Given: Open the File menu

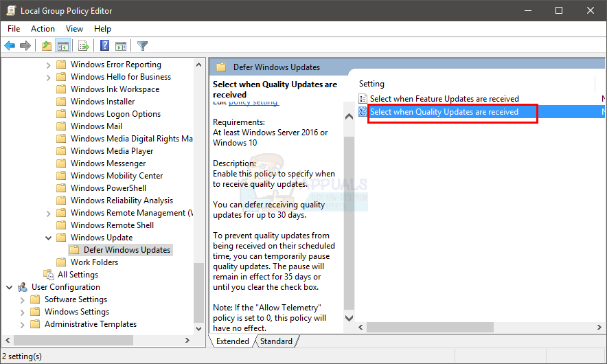Looking at the screenshot, I should click(x=14, y=29).
